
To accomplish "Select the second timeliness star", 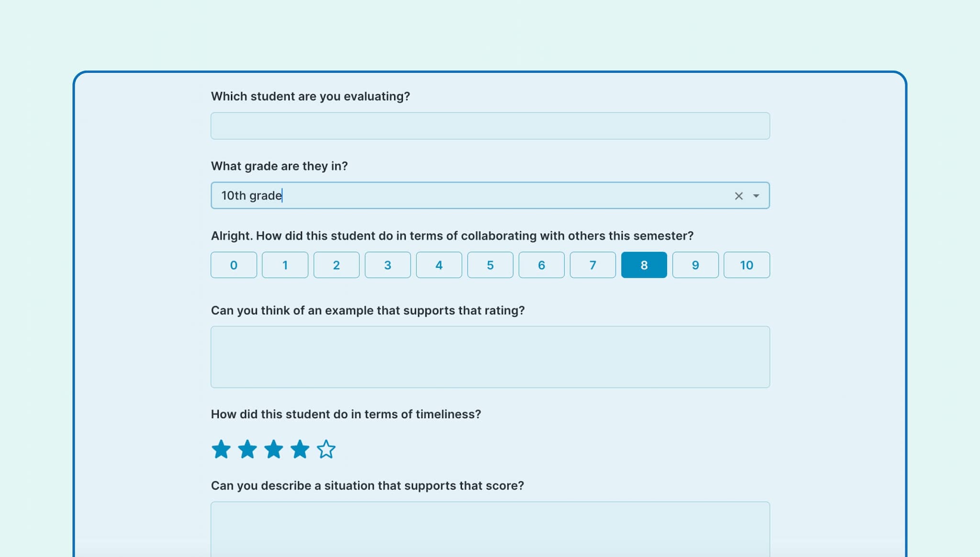I will point(247,449).
